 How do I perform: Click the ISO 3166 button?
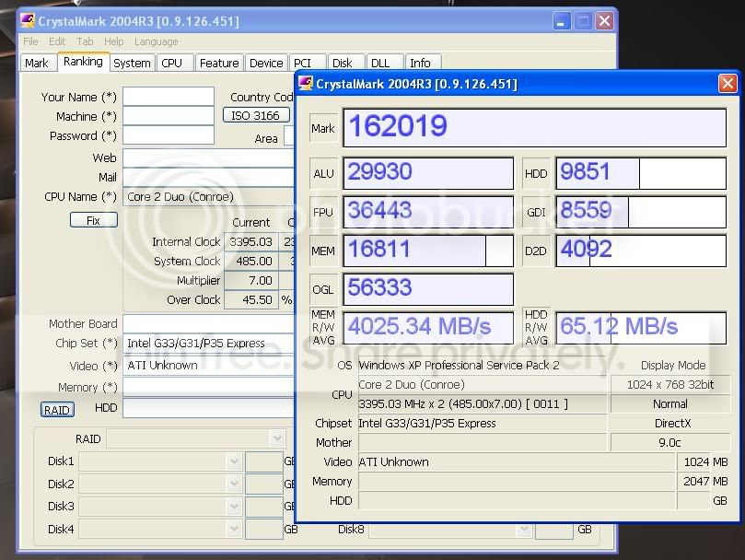(256, 115)
